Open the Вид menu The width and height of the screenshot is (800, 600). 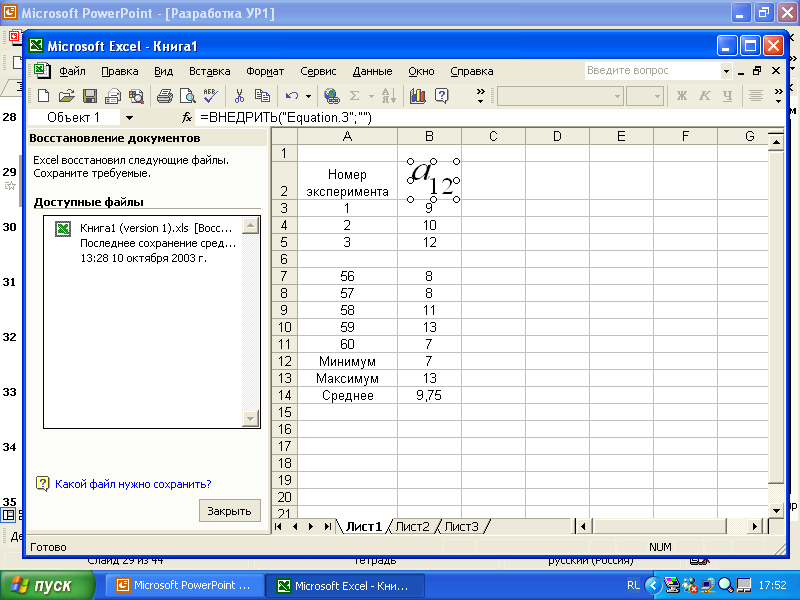tap(164, 71)
